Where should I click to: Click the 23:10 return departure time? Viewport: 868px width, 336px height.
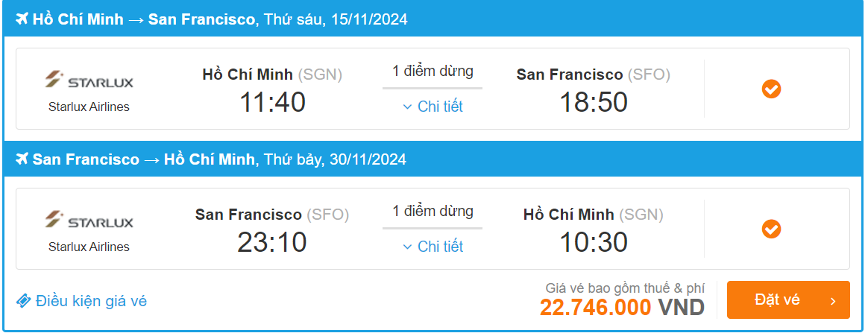point(272,242)
